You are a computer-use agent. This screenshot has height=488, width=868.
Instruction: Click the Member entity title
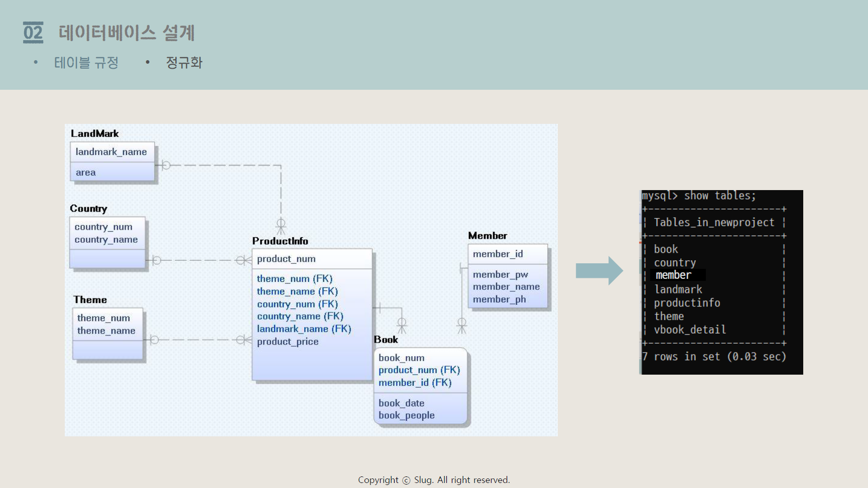coord(487,236)
